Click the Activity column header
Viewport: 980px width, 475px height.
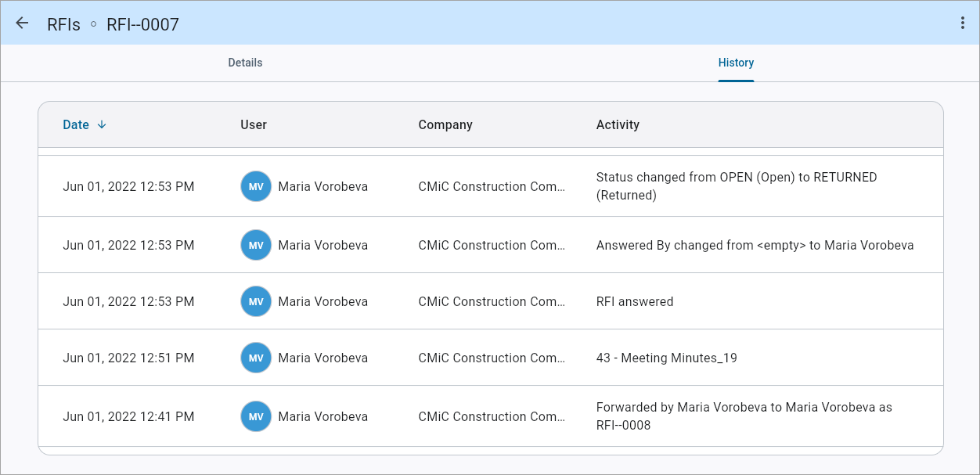click(618, 124)
